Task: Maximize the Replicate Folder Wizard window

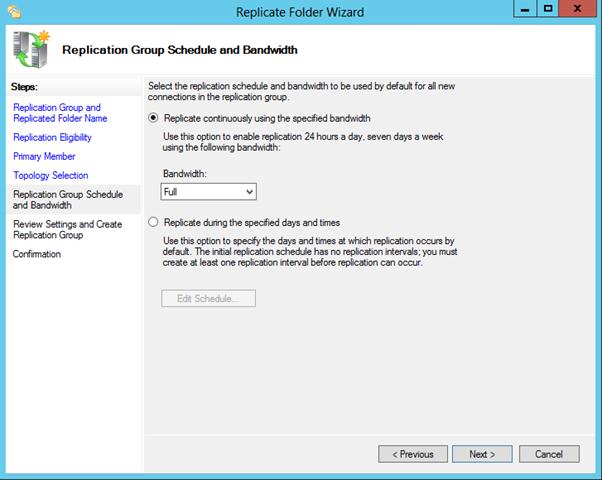Action: coord(548,9)
